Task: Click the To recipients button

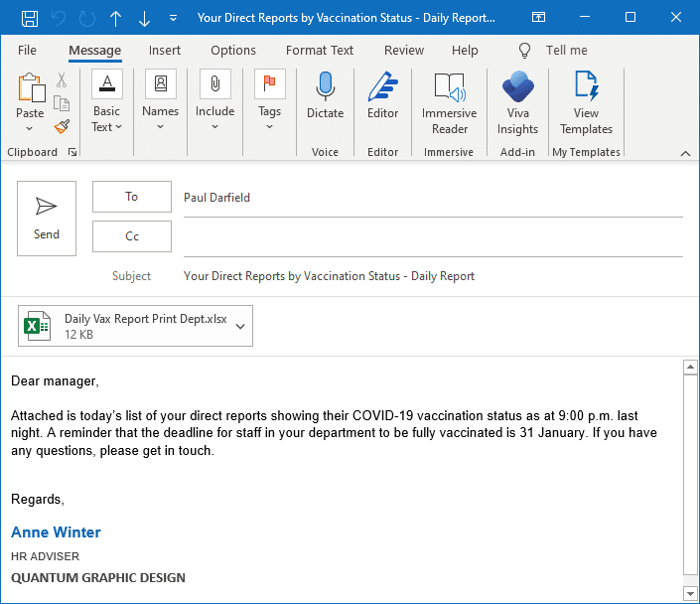Action: (132, 197)
